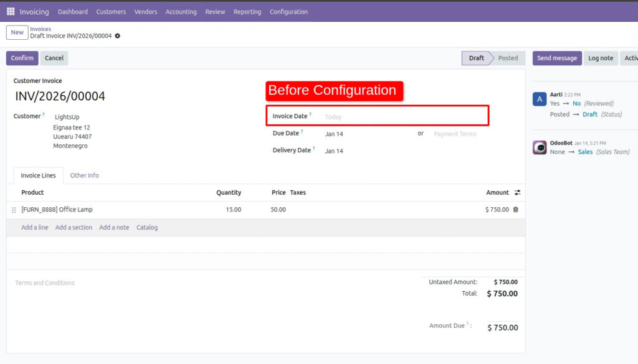Image resolution: width=638 pixels, height=364 pixels.
Task: Expand the Configuration menu
Action: point(288,12)
